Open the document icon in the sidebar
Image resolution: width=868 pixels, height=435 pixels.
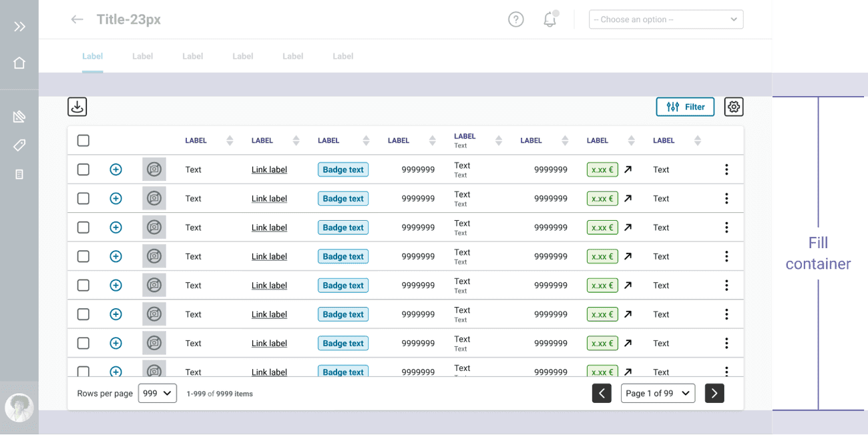click(19, 174)
